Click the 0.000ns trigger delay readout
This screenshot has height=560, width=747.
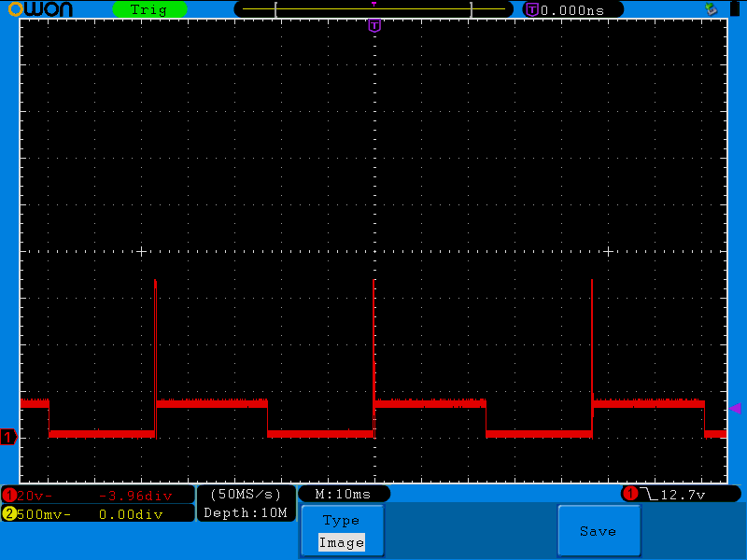tap(570, 8)
